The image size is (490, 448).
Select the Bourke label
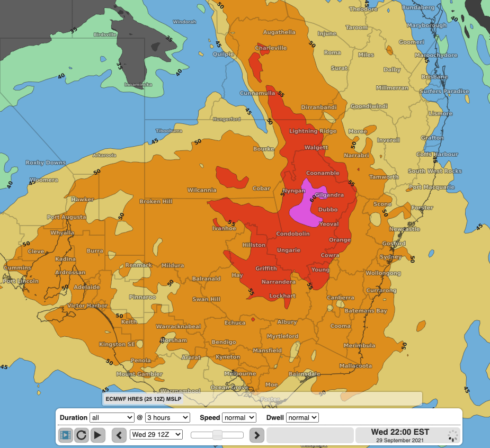click(x=264, y=149)
